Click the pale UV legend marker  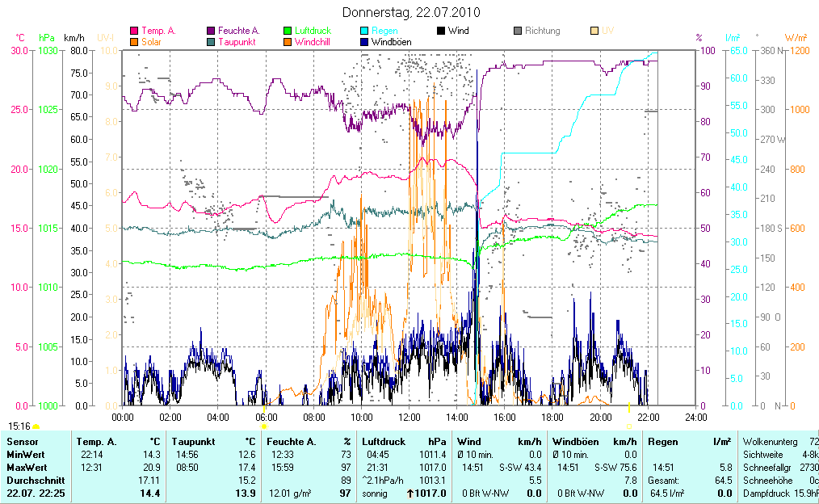pyautogui.click(x=594, y=31)
